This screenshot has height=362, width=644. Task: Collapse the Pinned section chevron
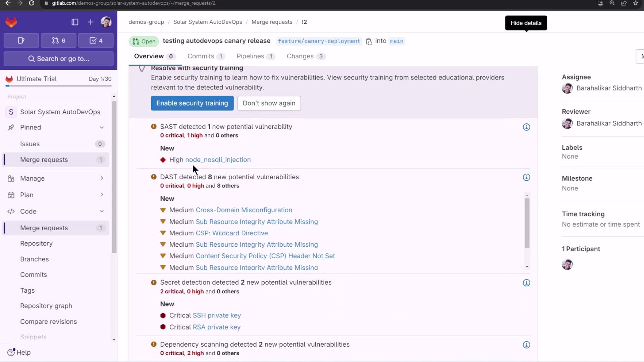(x=102, y=127)
